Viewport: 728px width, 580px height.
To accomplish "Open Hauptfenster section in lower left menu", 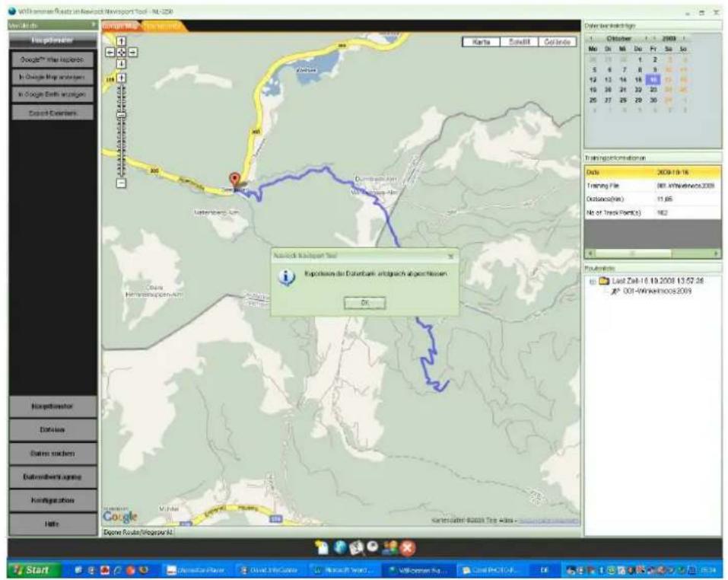I will (x=52, y=406).
